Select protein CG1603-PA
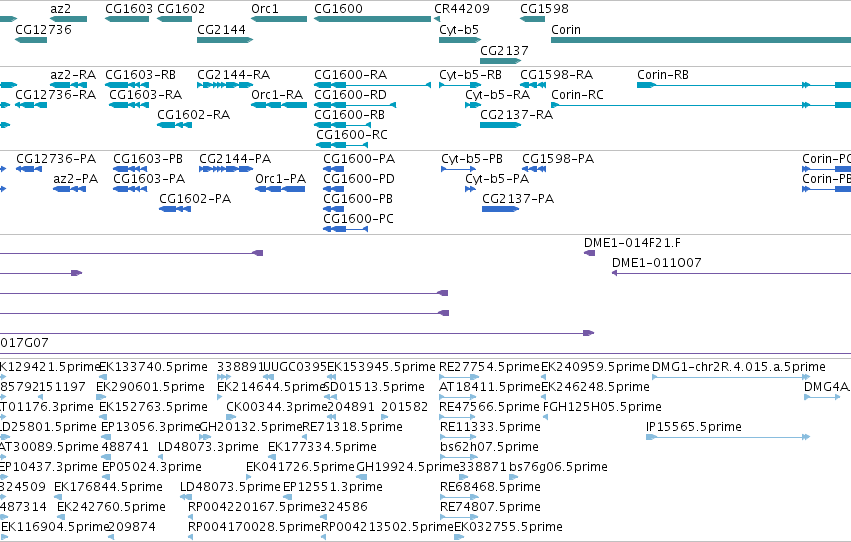Image resolution: width=851 pixels, height=542 pixels. tap(130, 189)
